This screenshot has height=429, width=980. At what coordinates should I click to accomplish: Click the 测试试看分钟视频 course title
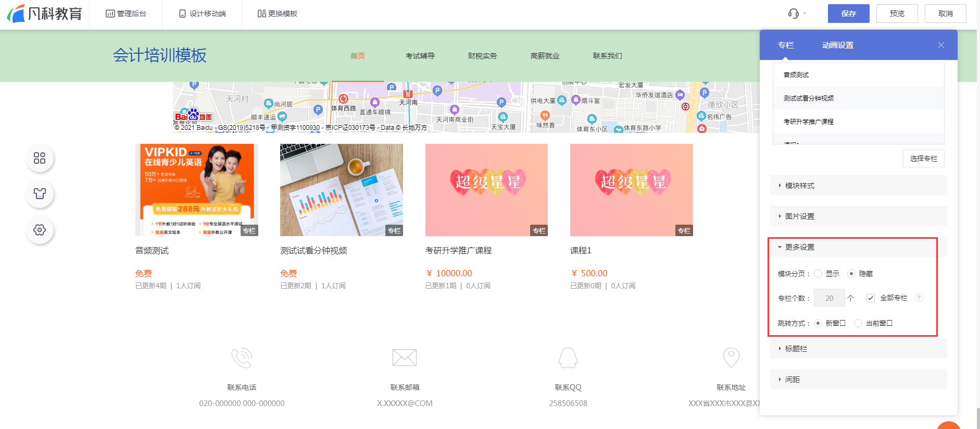313,251
